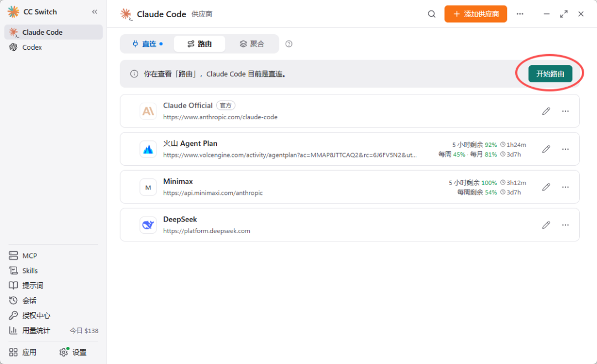Image resolution: width=597 pixels, height=364 pixels.
Task: Click the 供应商 header label
Action: [202, 14]
